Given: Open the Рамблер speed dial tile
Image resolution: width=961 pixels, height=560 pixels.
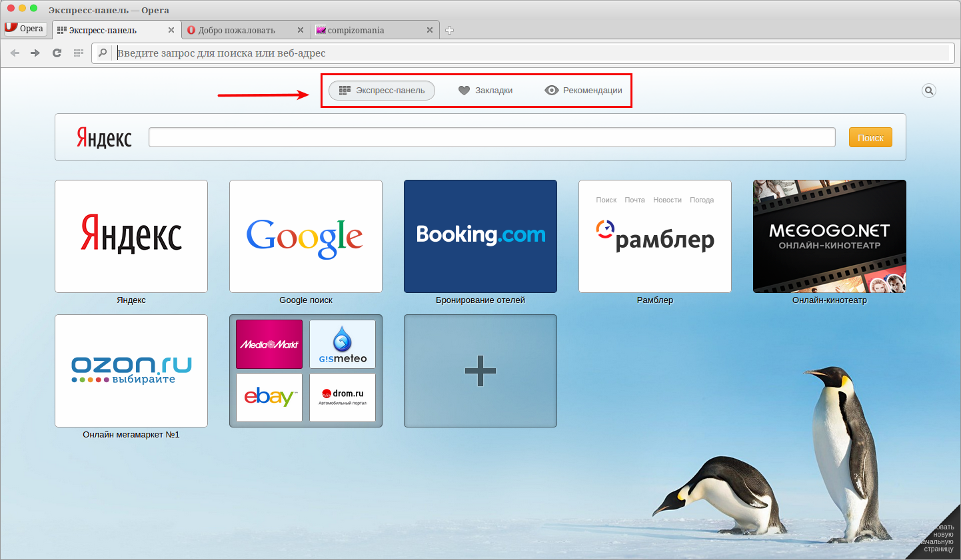Looking at the screenshot, I should point(655,236).
